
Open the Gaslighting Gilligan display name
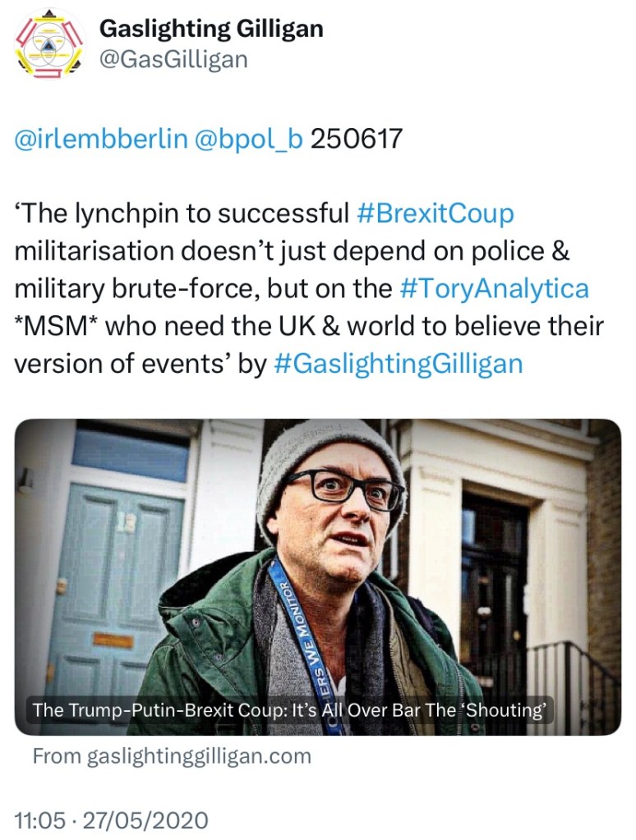pyautogui.click(x=210, y=29)
